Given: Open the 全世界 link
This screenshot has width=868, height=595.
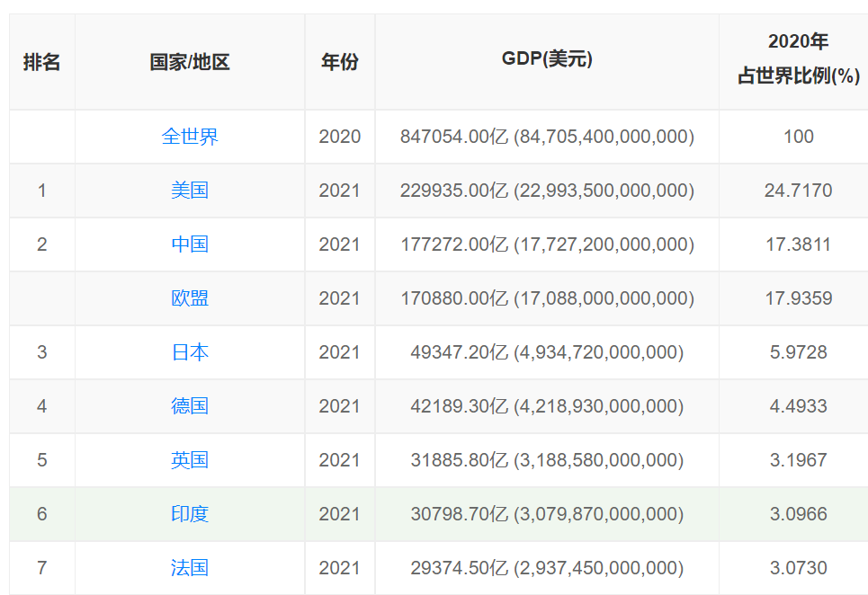Looking at the screenshot, I should (x=190, y=137).
